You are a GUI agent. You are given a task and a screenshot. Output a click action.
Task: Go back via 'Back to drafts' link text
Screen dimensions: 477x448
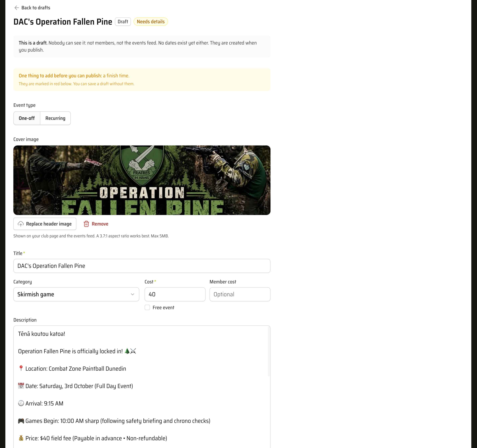pyautogui.click(x=36, y=8)
